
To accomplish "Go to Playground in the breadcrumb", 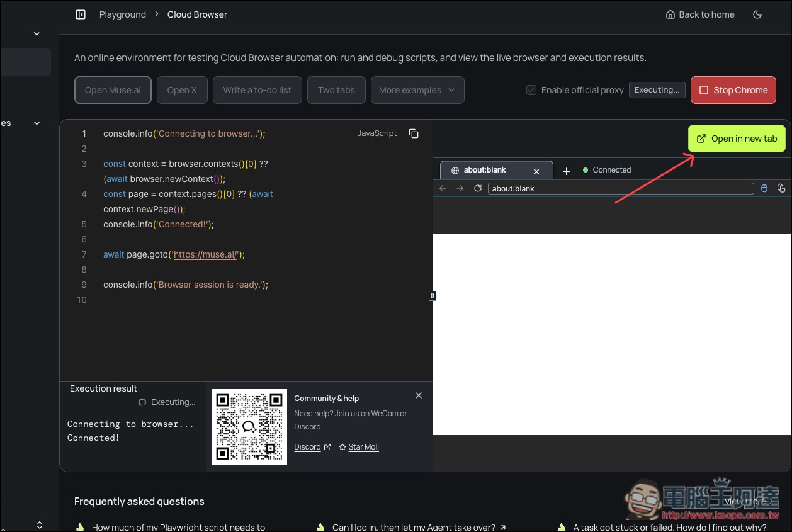I will pos(123,14).
